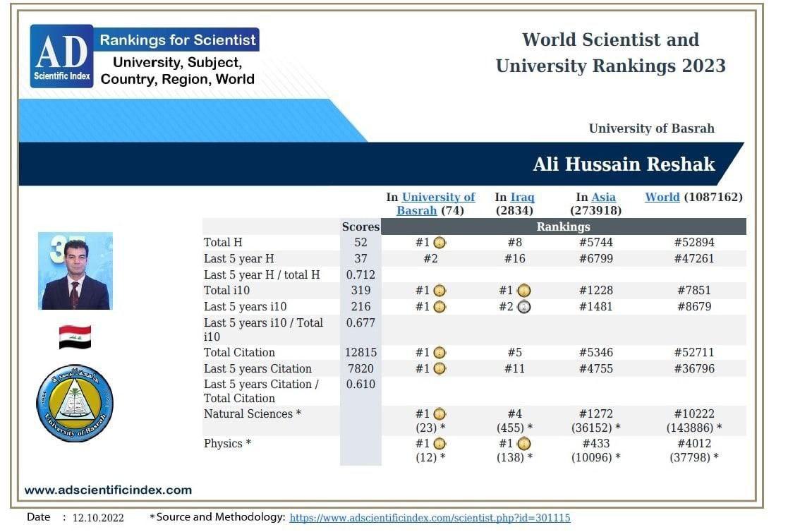Open the Iraq ranking link
This screenshot has height=532, width=788.
click(x=523, y=198)
